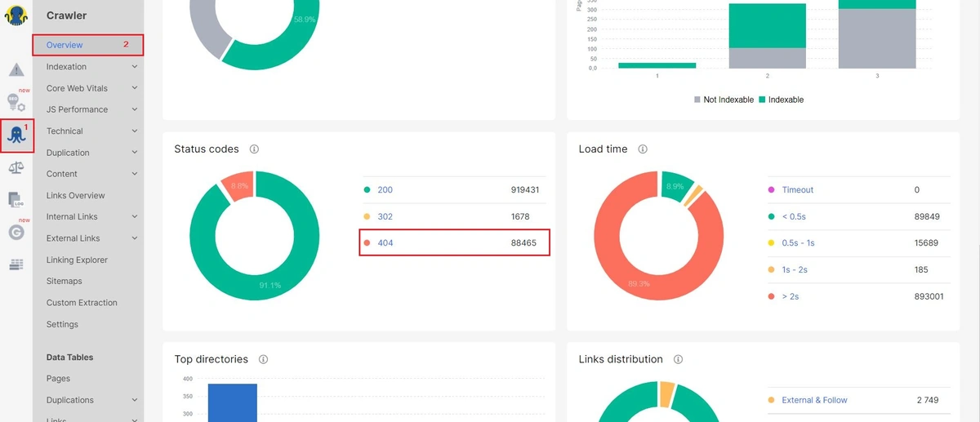This screenshot has height=422, width=980.
Task: Click the 893001 count value
Action: point(929,296)
